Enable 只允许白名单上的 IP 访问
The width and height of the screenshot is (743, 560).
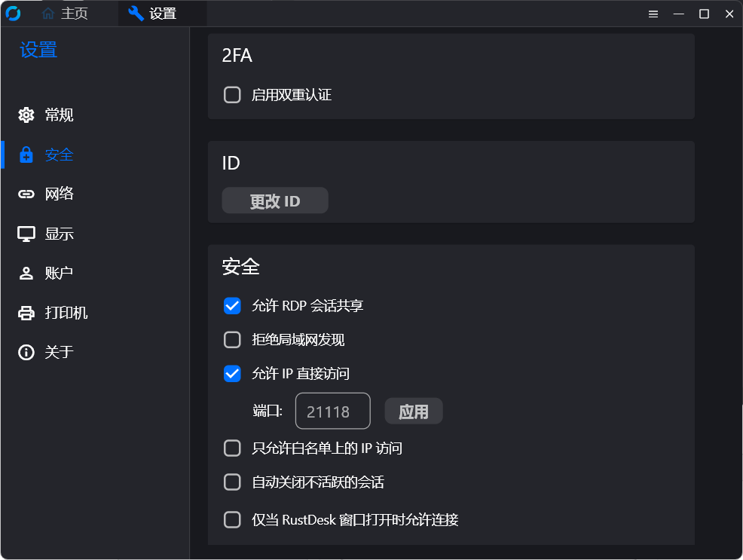pos(232,448)
